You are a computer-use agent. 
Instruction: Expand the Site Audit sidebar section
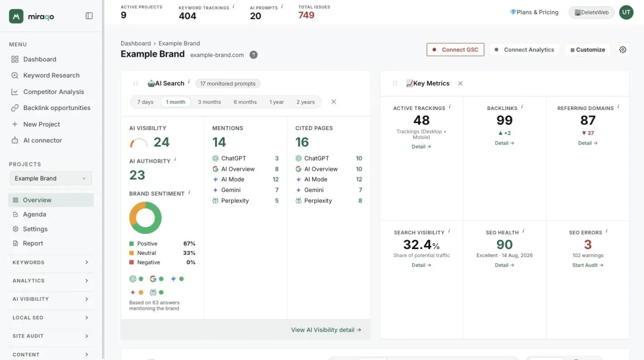click(x=51, y=336)
